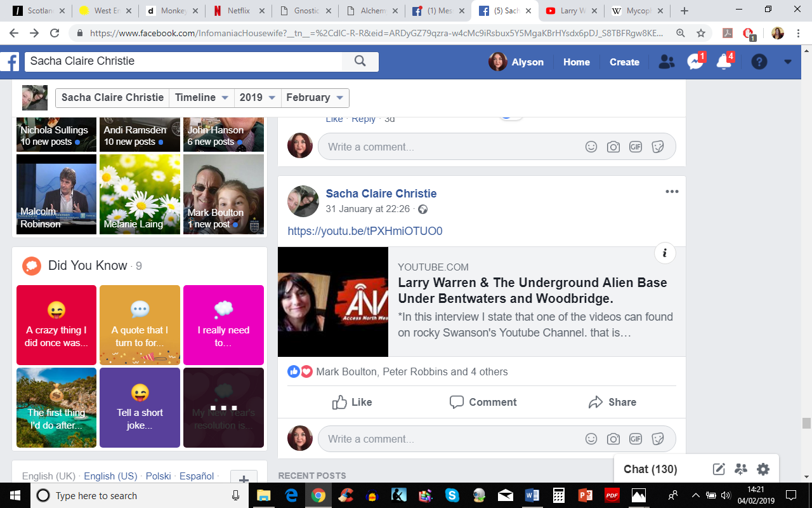Expand the Timeline dropdown
Image resolution: width=812 pixels, height=508 pixels.
(202, 98)
